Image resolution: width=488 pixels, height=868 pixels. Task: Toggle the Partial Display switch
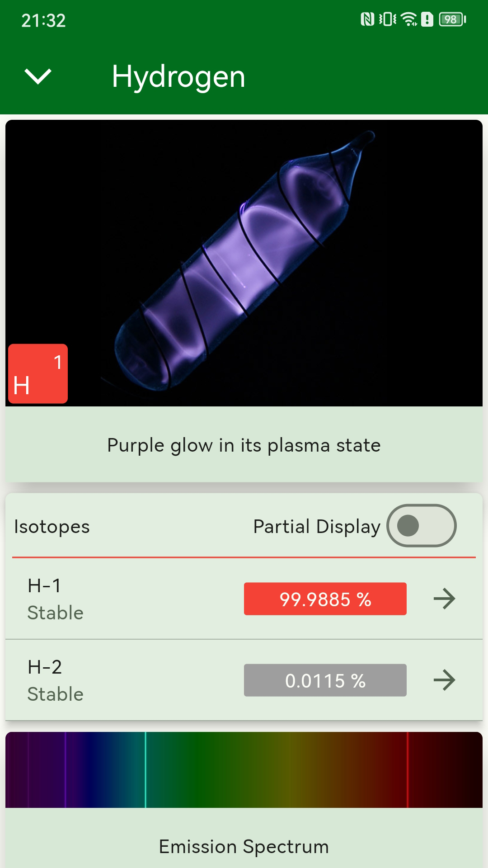(421, 526)
